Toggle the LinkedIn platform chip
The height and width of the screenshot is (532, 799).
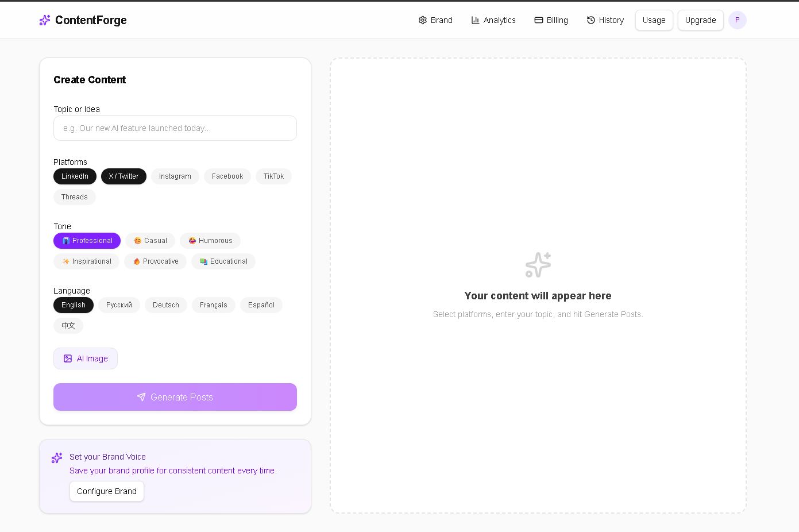coord(75,176)
